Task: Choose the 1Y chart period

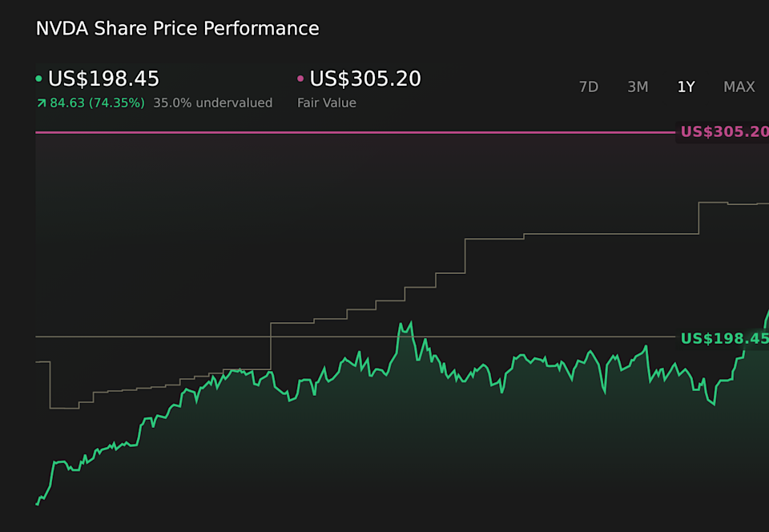Action: tap(686, 87)
